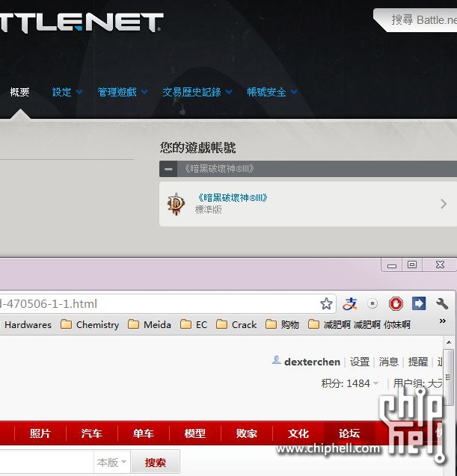Open the Chrome wrench menu
Image resolution: width=457 pixels, height=476 pixels.
[442, 303]
